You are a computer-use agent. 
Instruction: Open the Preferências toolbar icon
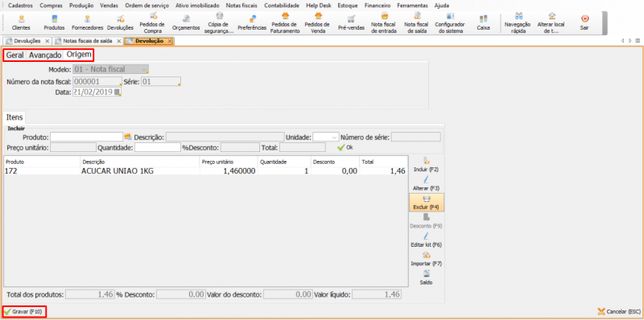(252, 23)
